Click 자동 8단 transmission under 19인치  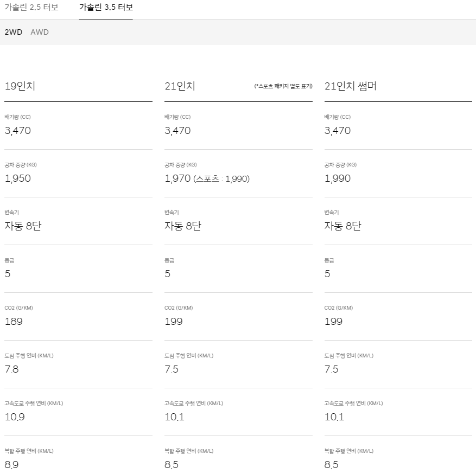point(23,226)
